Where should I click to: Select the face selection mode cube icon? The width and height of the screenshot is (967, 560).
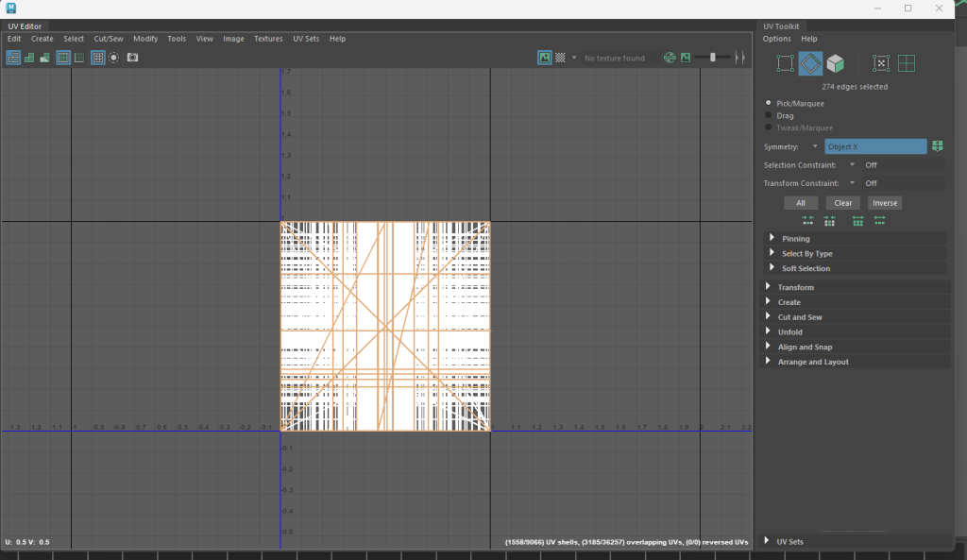tap(835, 64)
